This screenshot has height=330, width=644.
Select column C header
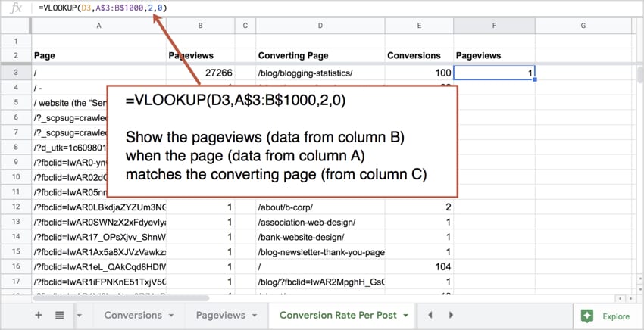tap(245, 26)
